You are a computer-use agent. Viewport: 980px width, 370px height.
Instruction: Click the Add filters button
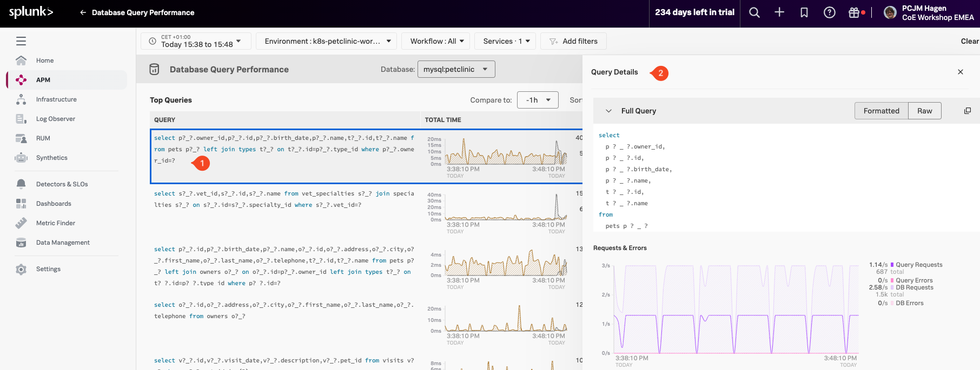tap(573, 41)
